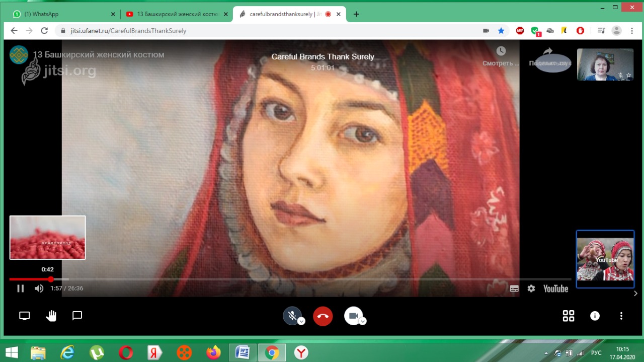
Task: Click the Смотреть позже watch later button
Action: [501, 56]
